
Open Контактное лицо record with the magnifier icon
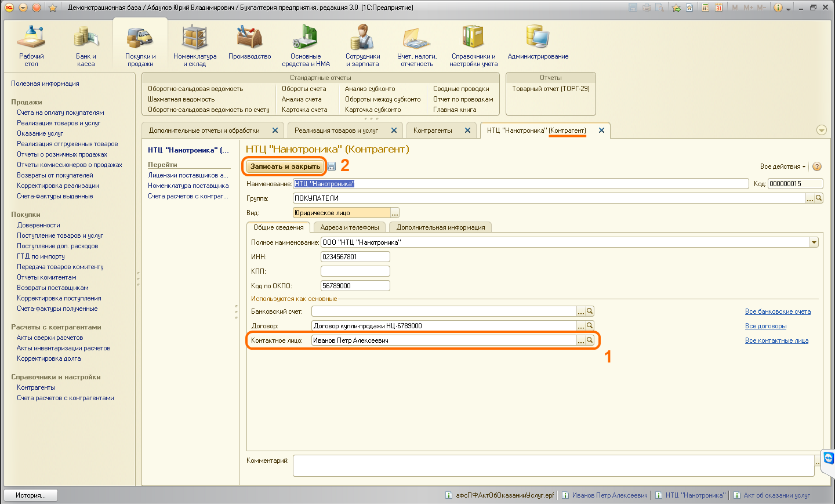(590, 340)
